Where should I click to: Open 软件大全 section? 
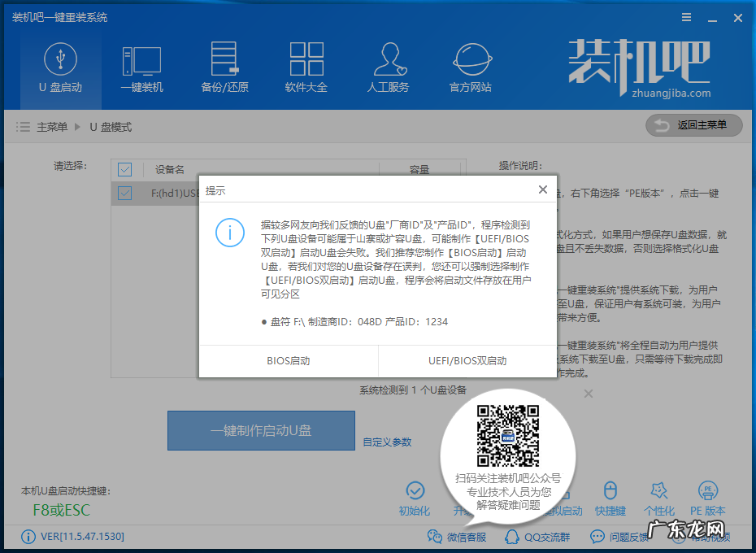point(306,67)
